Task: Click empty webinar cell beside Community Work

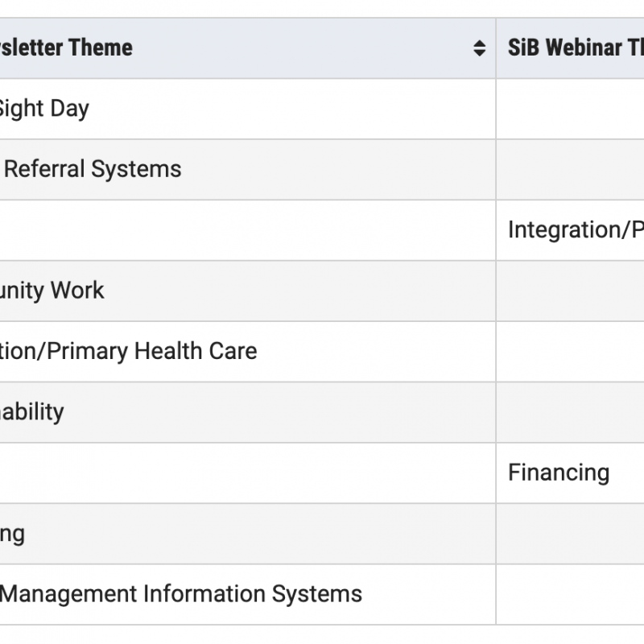Action: click(570, 291)
